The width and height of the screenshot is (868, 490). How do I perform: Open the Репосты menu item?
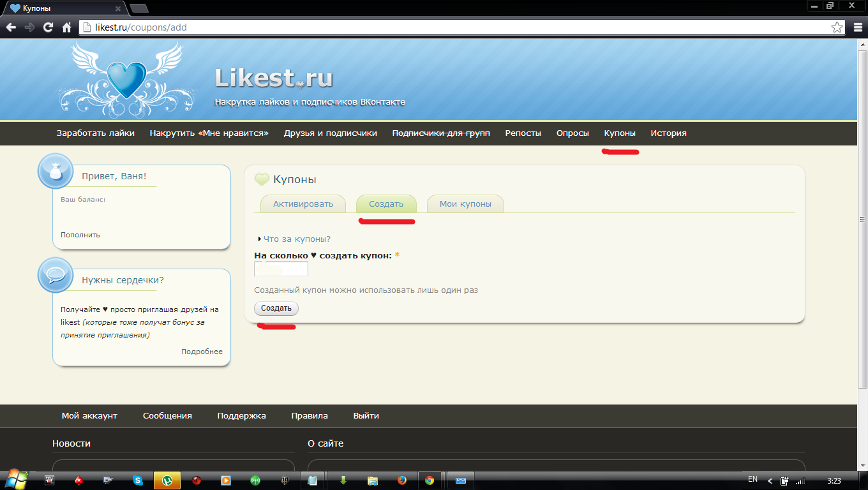tap(523, 133)
